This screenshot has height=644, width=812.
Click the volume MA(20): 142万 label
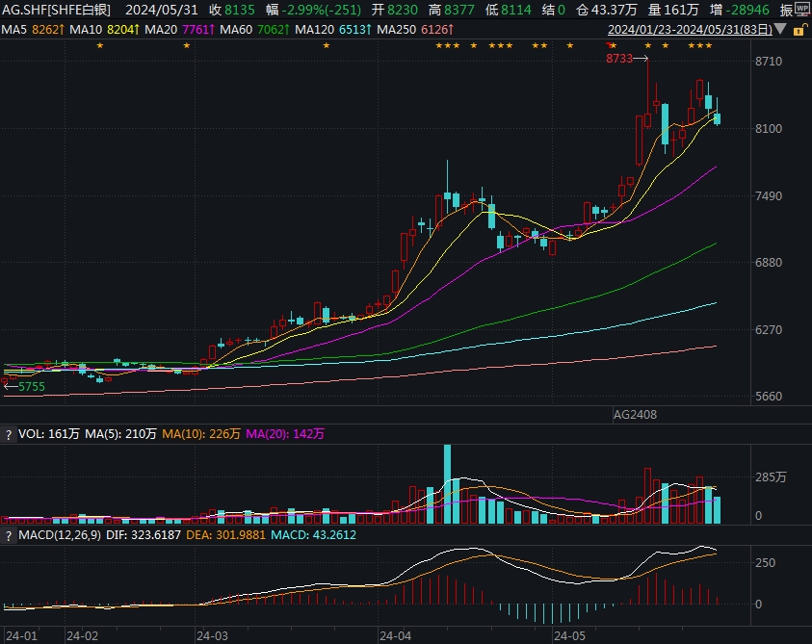tap(285, 434)
